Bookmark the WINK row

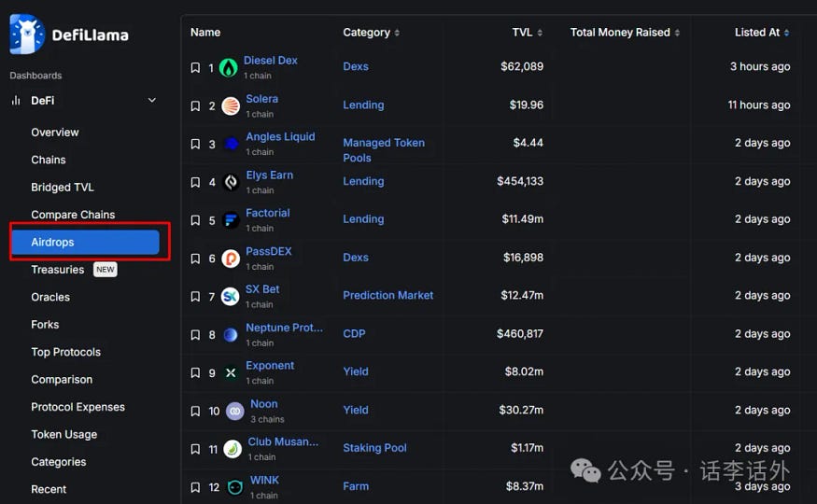coord(195,487)
